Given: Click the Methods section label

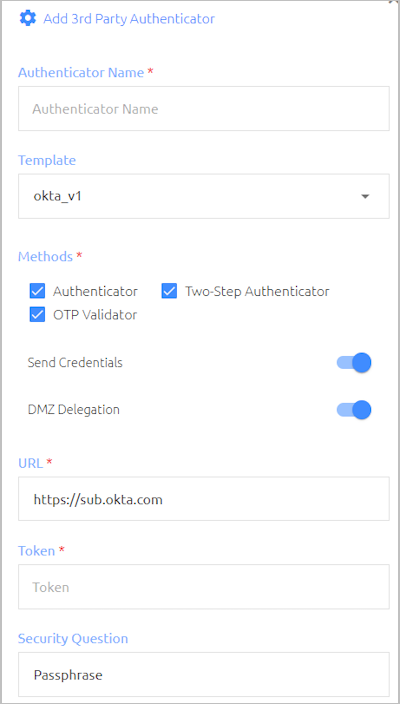Looking at the screenshot, I should tap(45, 256).
